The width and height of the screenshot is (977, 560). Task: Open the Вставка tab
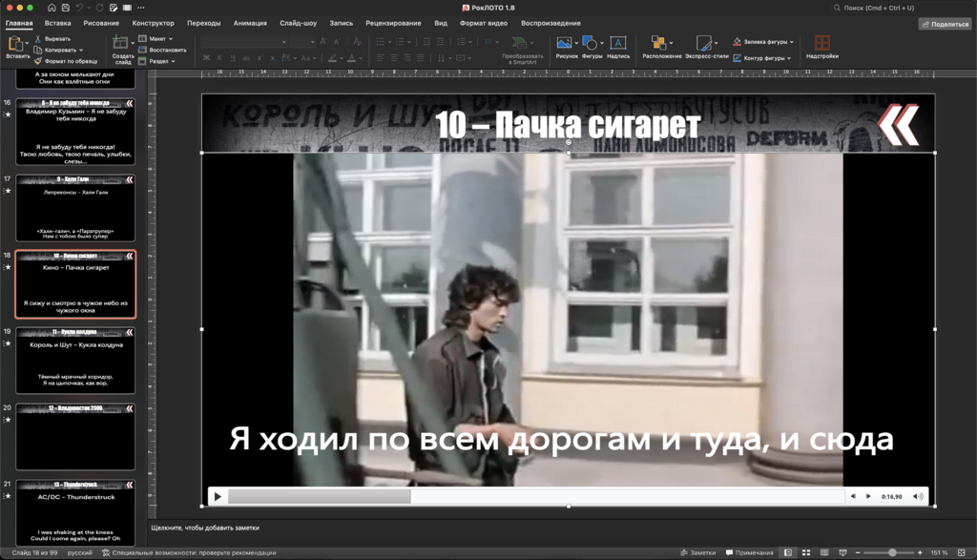(57, 23)
